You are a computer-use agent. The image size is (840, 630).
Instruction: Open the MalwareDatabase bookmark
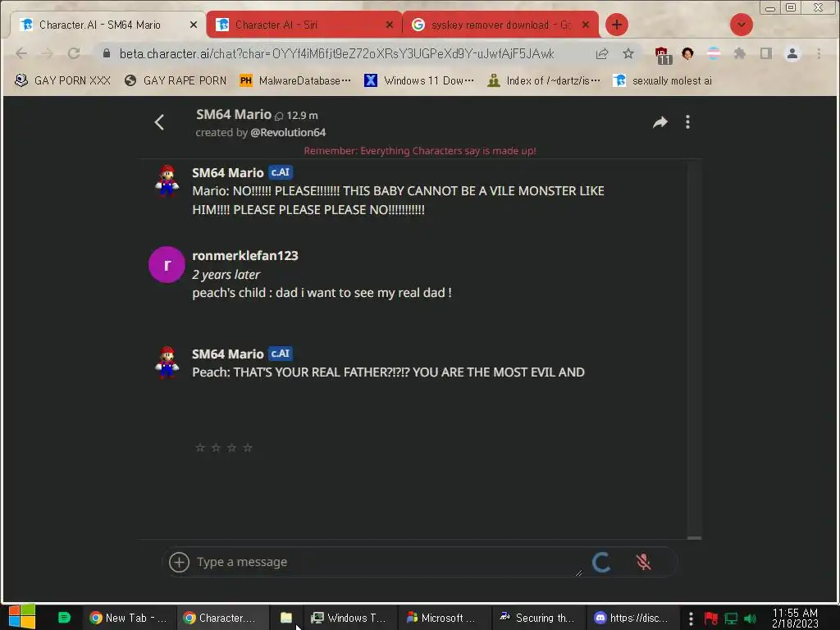(295, 80)
